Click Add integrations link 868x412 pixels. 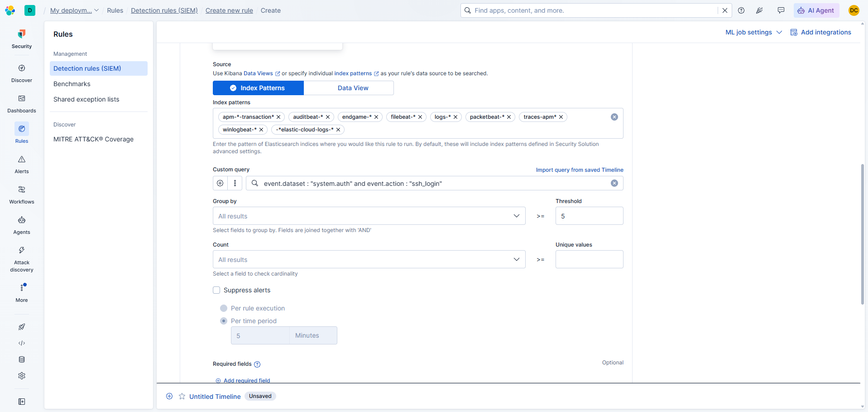(x=820, y=32)
